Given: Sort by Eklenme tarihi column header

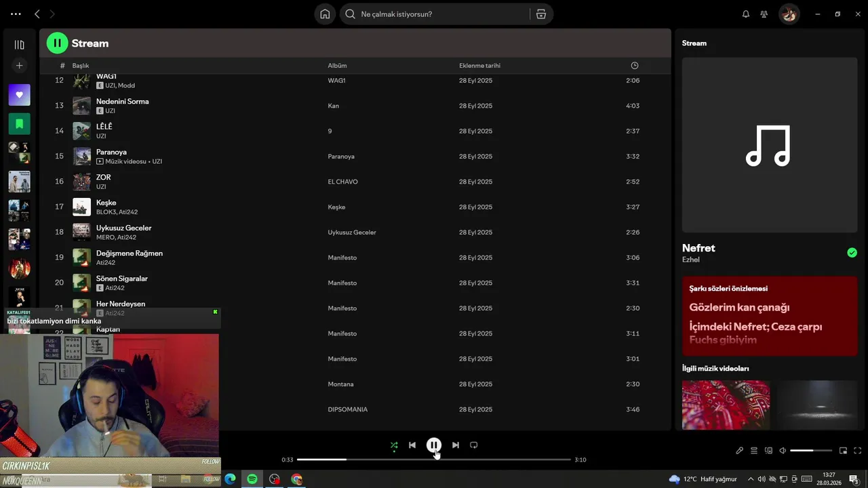Looking at the screenshot, I should point(479,66).
